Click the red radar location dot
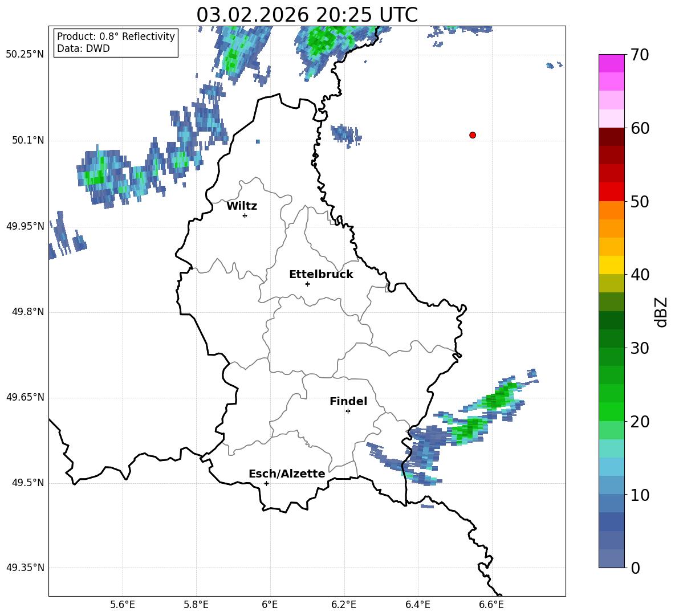Viewport: 675px width, 616px height. [x=473, y=135]
